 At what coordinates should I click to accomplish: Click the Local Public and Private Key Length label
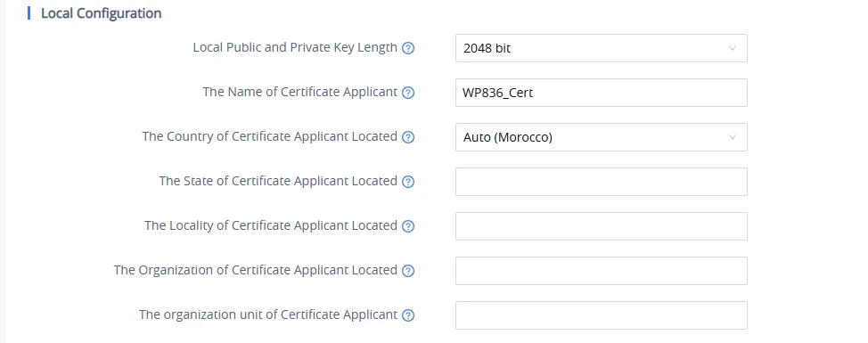point(295,47)
